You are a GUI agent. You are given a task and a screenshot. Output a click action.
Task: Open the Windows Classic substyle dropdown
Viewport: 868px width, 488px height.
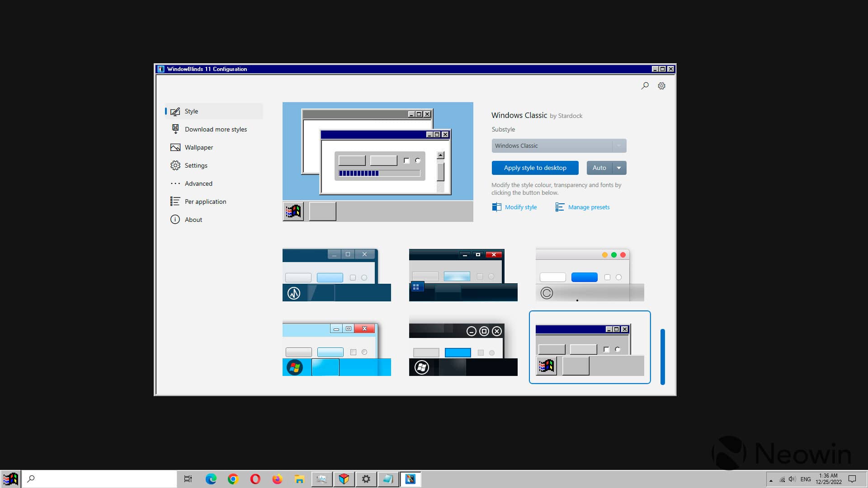coord(559,145)
